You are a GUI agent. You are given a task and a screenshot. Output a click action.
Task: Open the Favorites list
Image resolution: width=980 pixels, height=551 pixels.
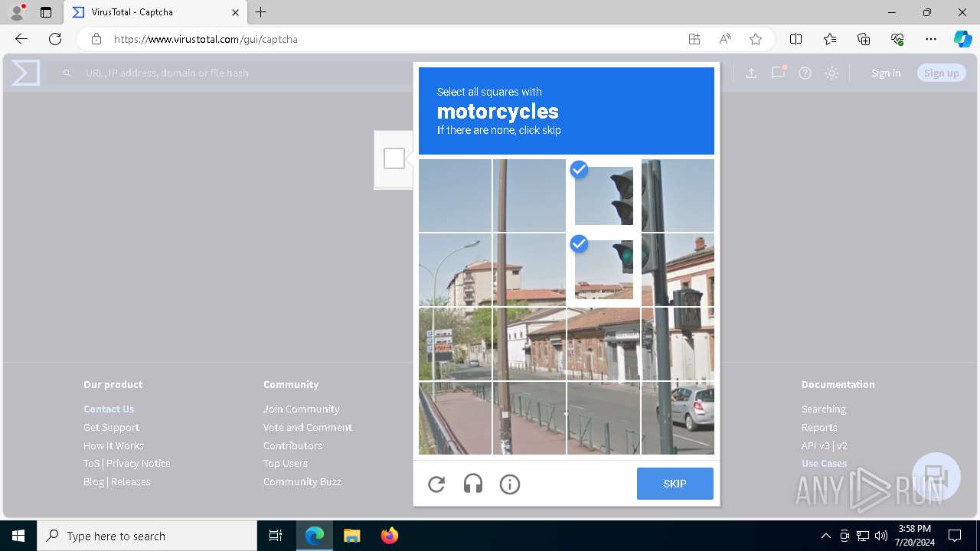pyautogui.click(x=830, y=39)
